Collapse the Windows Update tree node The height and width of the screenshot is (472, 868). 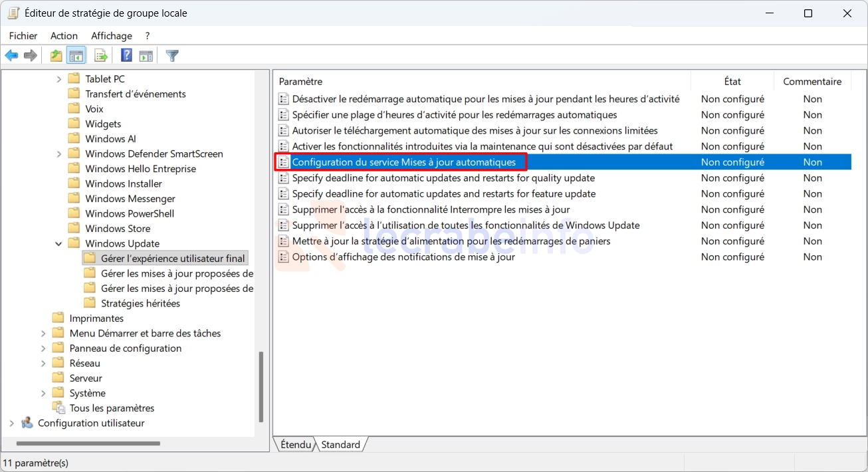point(59,243)
